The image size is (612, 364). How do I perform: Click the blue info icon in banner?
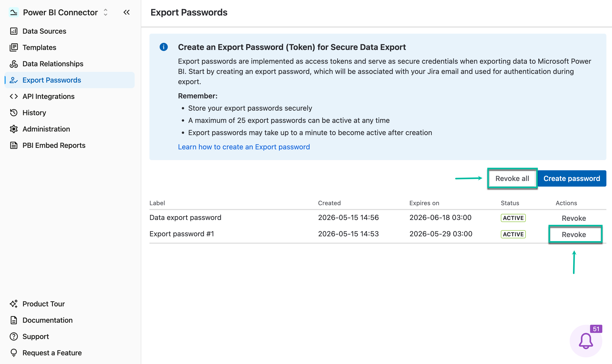click(164, 47)
